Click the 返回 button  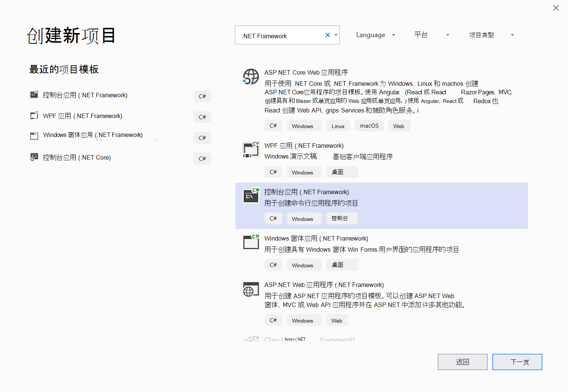(x=462, y=362)
